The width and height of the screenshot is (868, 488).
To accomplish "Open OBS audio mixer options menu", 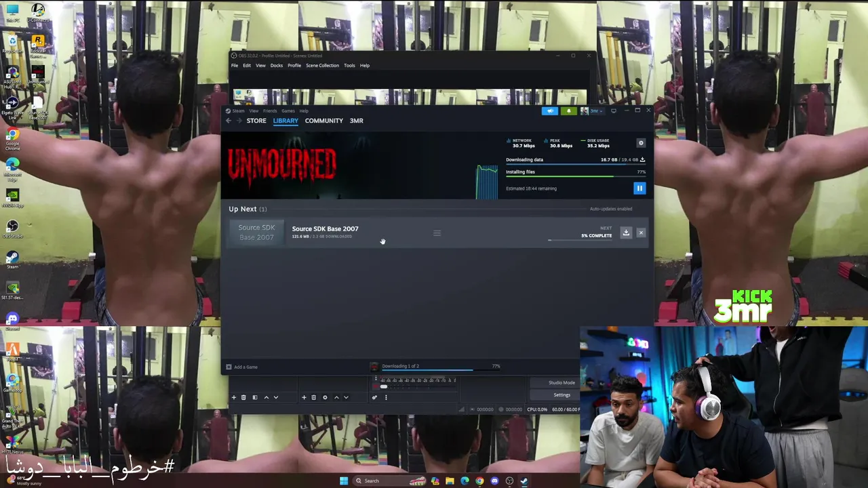I will (x=386, y=398).
